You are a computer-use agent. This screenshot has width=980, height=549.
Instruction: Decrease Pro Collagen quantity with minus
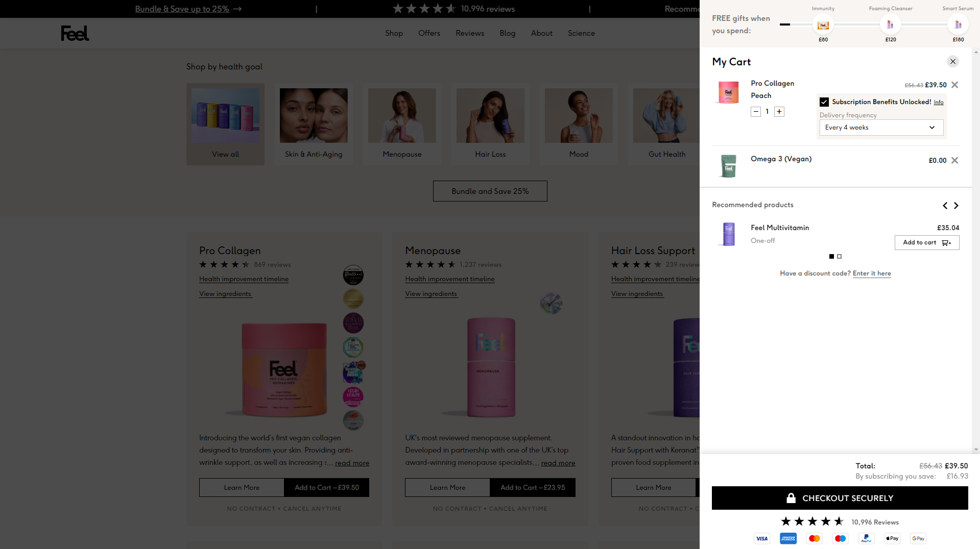coord(756,112)
